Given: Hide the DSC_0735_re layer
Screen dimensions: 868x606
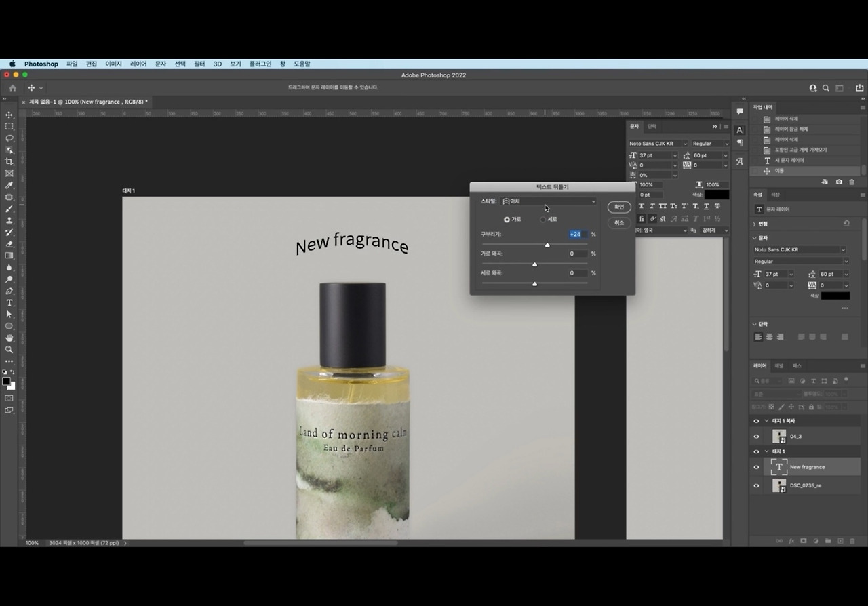Looking at the screenshot, I should (x=757, y=485).
